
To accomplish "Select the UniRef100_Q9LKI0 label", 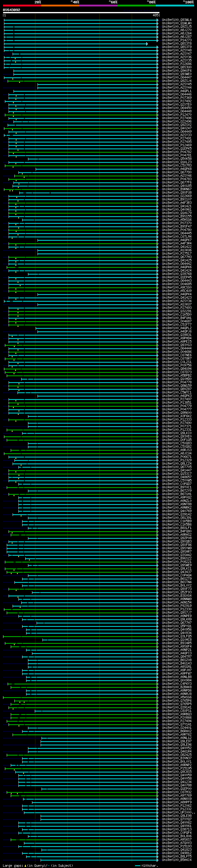I will (x=176, y=433).
